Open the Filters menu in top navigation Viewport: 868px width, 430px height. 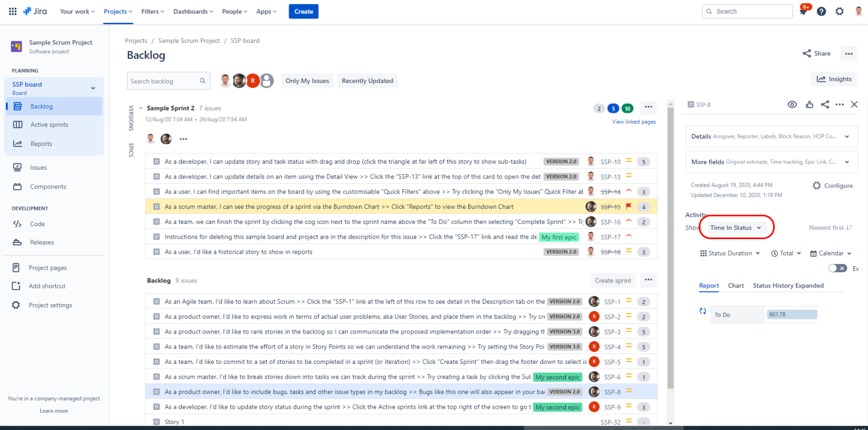tap(152, 11)
